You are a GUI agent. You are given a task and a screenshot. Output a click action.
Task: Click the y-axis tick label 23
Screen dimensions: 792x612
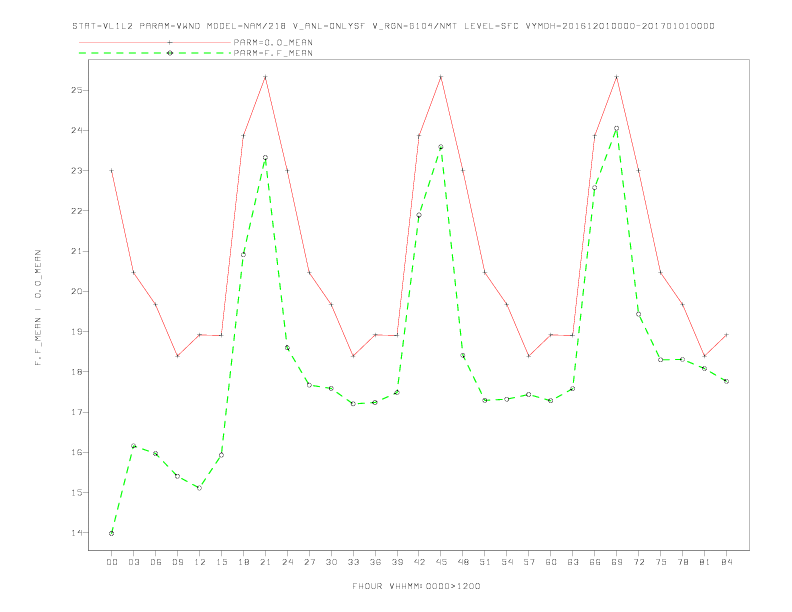pyautogui.click(x=77, y=171)
